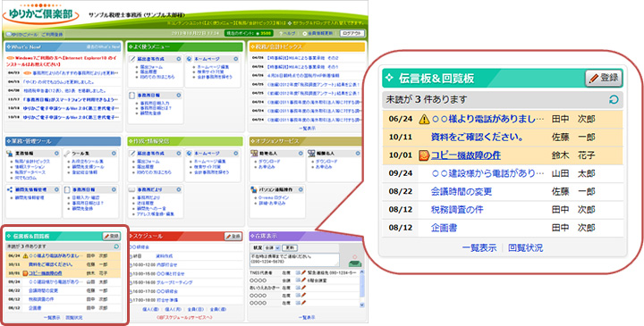
Task: Click scroll down arrow in 在席表示 list
Action: pyautogui.click(x=362, y=305)
